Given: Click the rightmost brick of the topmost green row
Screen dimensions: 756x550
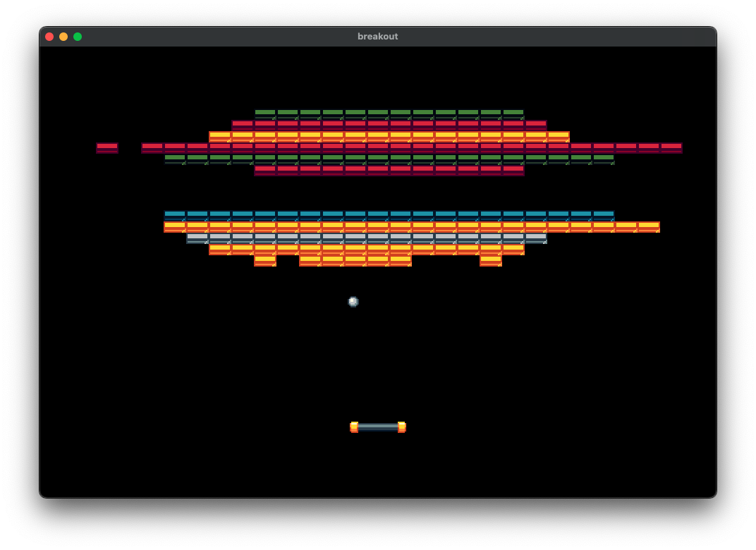Looking at the screenshot, I should (513, 114).
